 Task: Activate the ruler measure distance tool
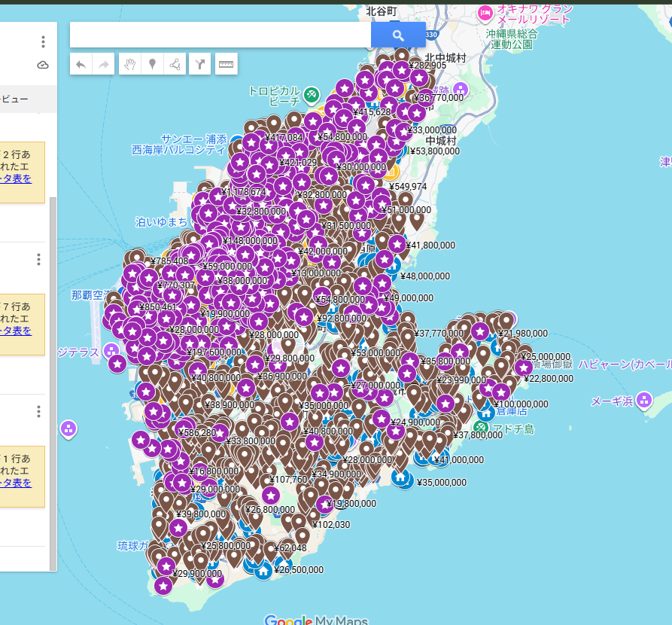pyautogui.click(x=226, y=65)
